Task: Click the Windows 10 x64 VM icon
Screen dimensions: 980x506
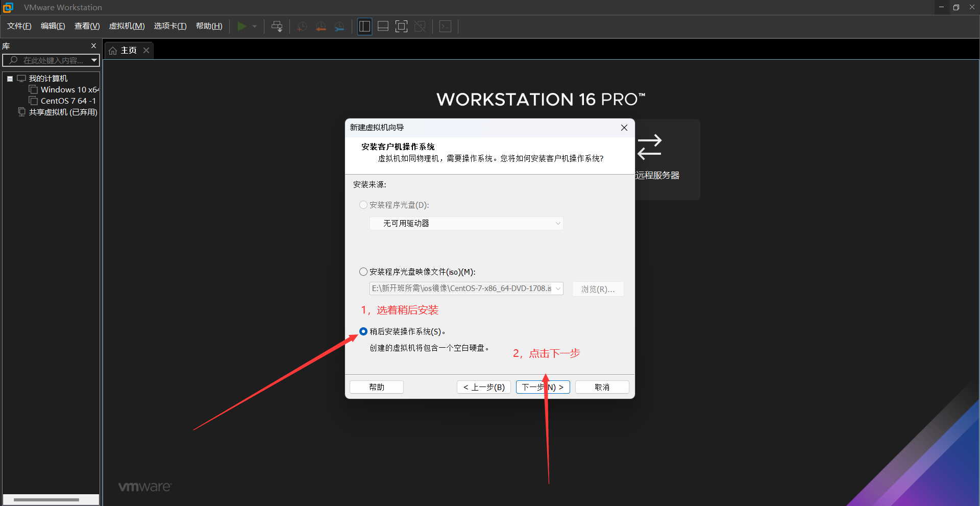Action: coord(34,90)
